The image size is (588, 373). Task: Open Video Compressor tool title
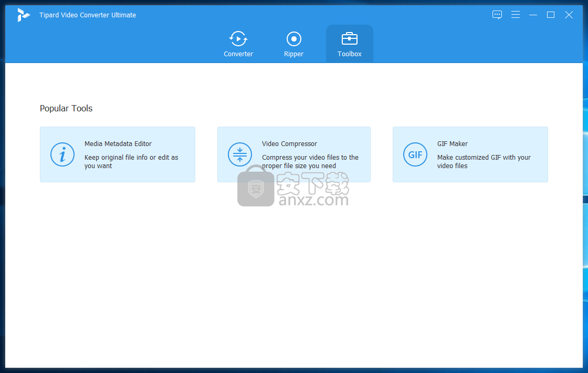[x=289, y=144]
